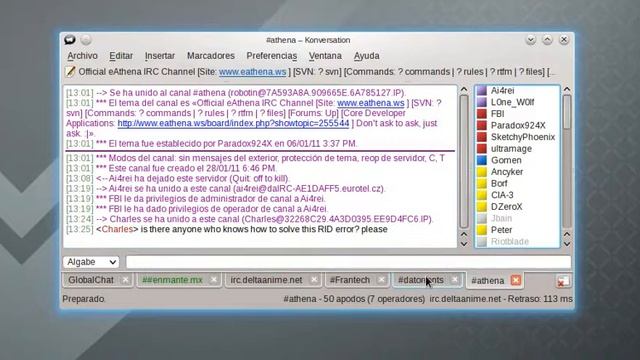Select nick L0ne_W0lf in user list
The height and width of the screenshot is (360, 640).
point(512,102)
